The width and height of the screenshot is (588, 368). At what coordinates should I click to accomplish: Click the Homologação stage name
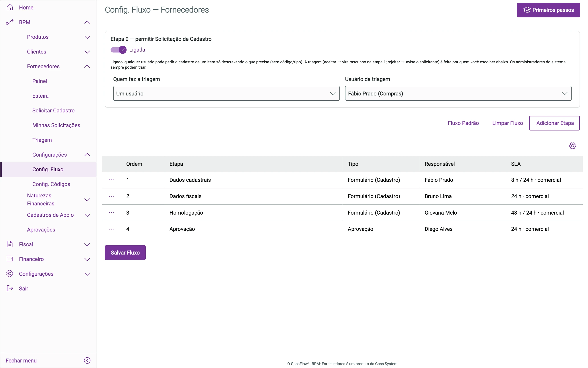186,213
